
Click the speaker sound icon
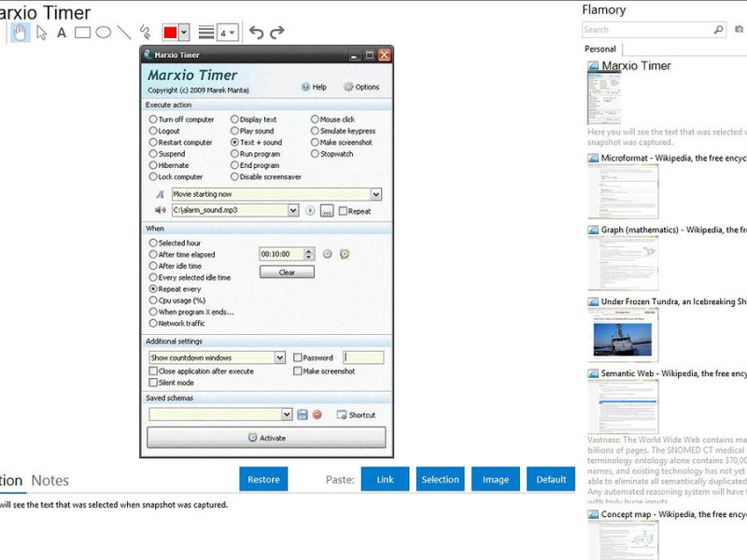tap(161, 210)
